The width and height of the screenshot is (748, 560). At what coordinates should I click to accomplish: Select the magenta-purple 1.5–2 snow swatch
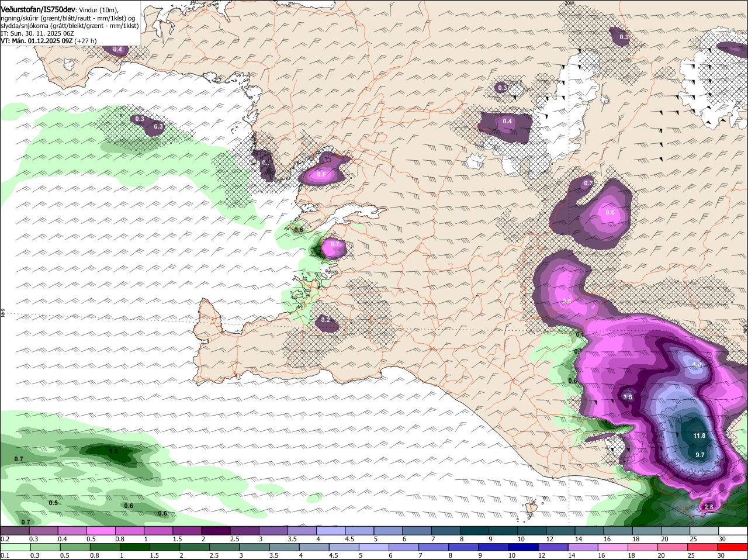[188, 530]
